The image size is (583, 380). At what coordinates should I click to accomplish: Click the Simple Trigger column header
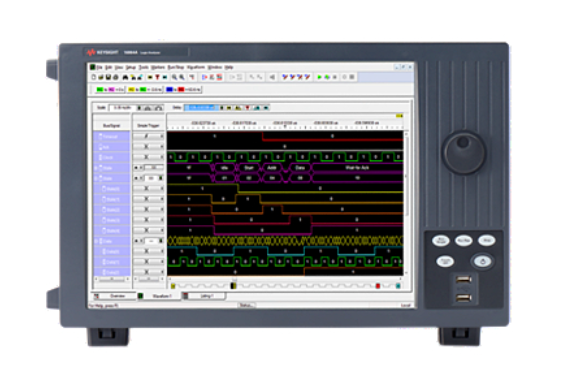click(x=148, y=126)
